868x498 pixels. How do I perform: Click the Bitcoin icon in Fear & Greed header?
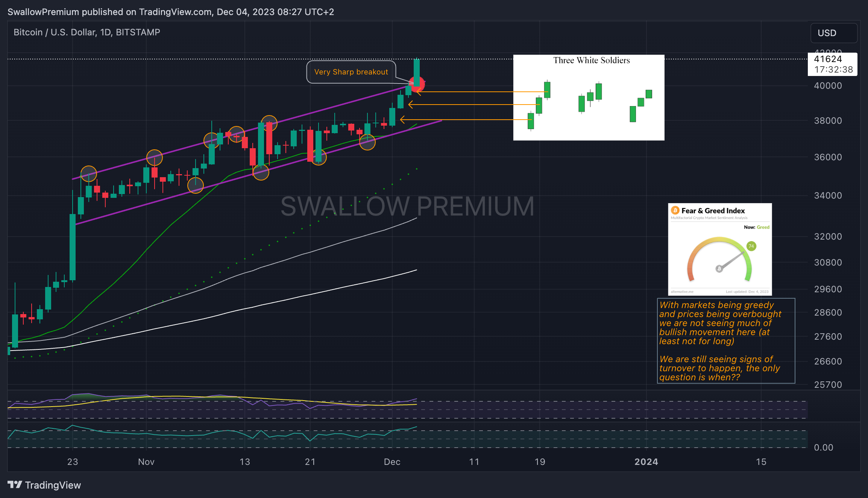tap(675, 210)
